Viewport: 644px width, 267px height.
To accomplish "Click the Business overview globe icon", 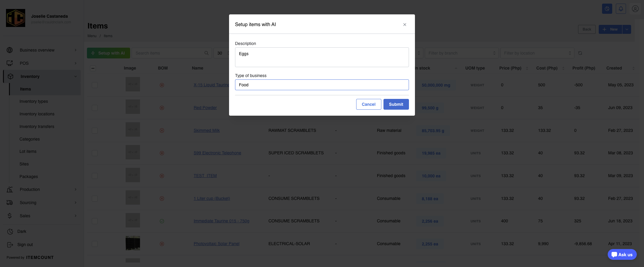I will pos(10,50).
